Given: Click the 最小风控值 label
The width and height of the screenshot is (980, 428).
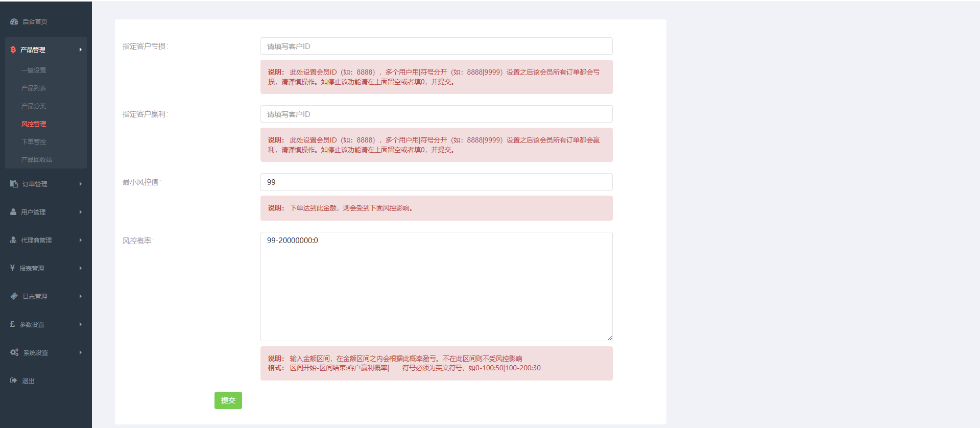Looking at the screenshot, I should pos(141,182).
